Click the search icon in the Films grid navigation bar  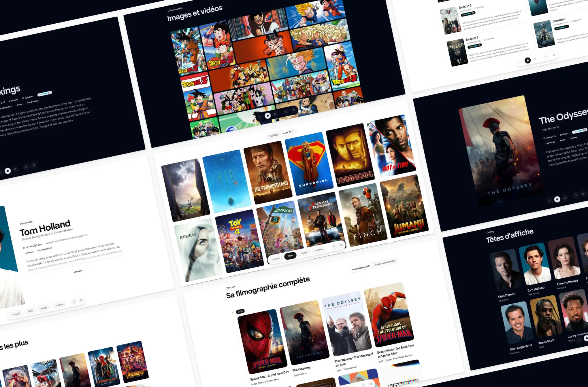coord(334,246)
